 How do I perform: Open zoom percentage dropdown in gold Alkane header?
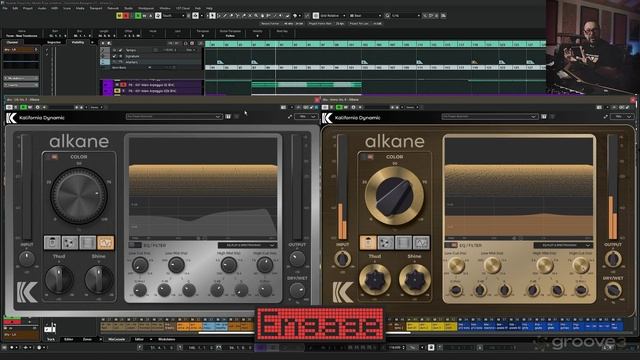click(623, 117)
